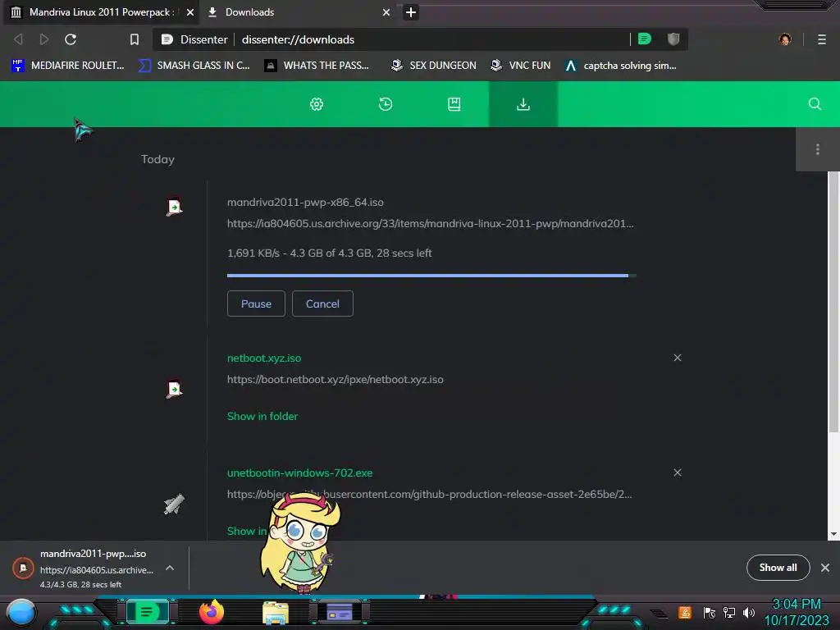
Task: Open a new tab with plus button
Action: 410,11
